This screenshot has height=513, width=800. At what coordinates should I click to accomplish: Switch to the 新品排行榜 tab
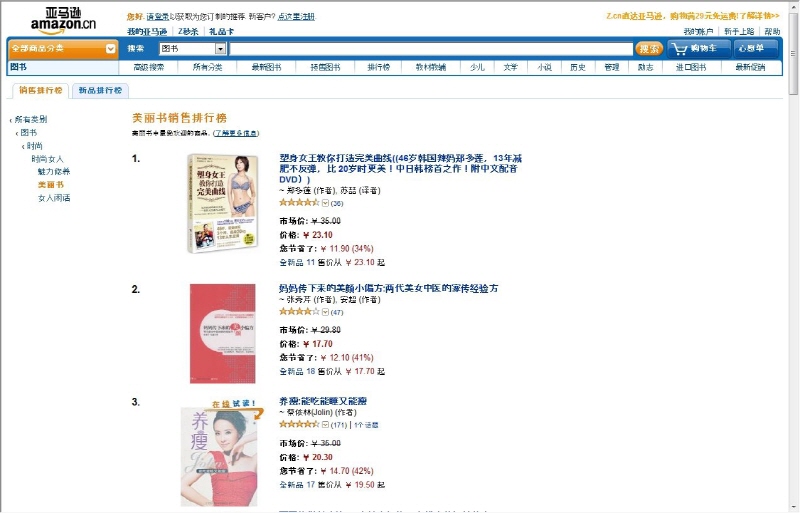pyautogui.click(x=100, y=90)
